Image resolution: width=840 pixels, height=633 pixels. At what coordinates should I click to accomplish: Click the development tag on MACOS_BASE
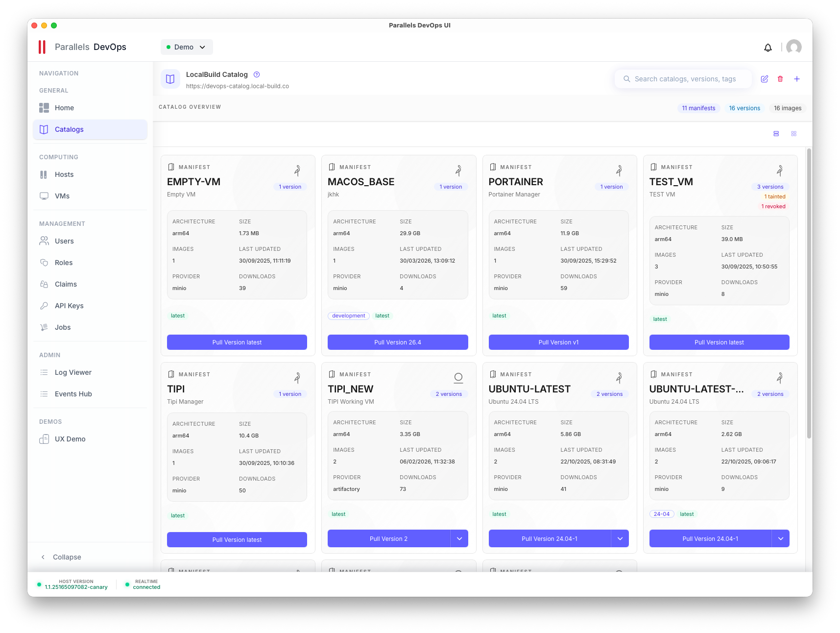pyautogui.click(x=349, y=316)
